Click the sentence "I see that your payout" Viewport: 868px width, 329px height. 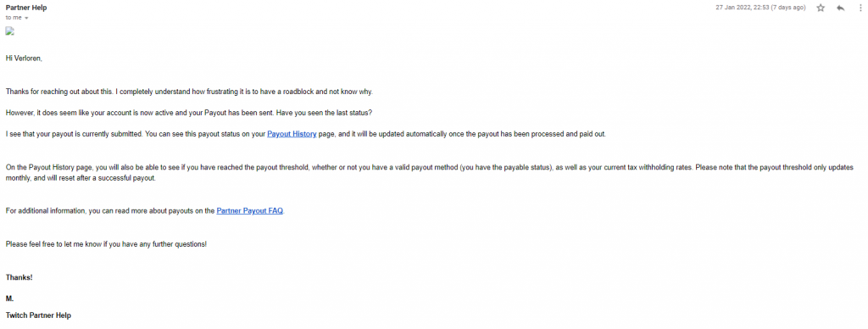(306, 134)
